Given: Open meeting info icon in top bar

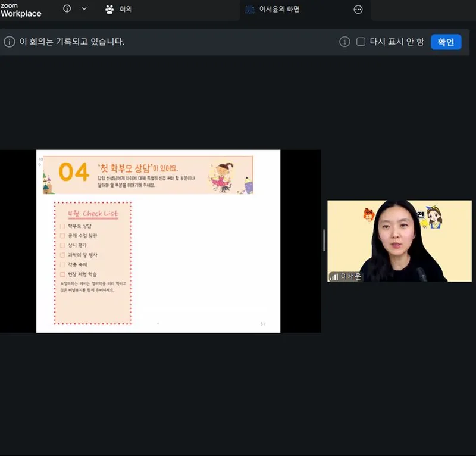Looking at the screenshot, I should 67,8.
